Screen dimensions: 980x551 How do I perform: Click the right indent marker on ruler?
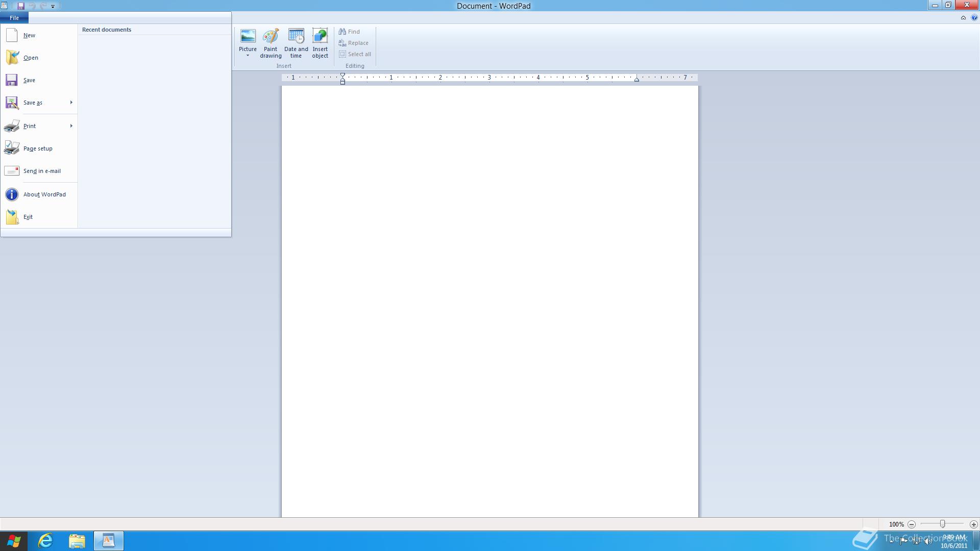tap(636, 80)
